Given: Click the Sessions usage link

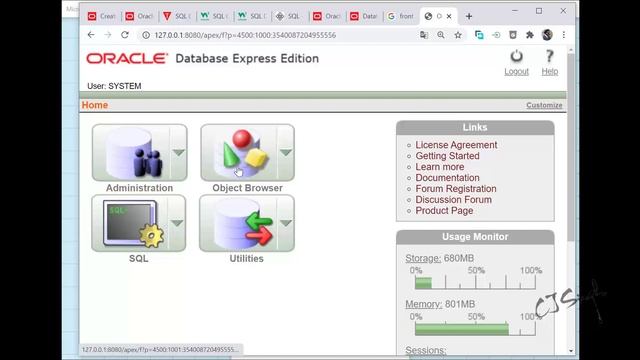Looking at the screenshot, I should coord(425,350).
